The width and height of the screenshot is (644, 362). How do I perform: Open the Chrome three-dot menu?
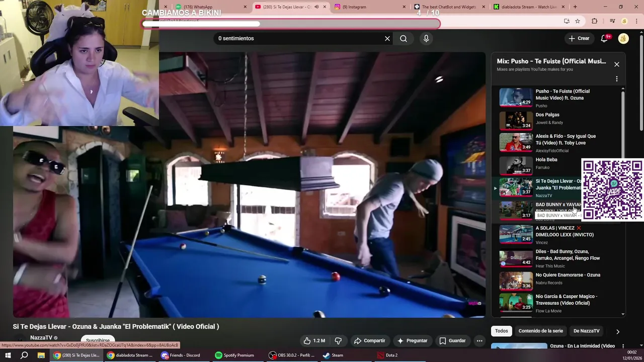[x=636, y=21]
